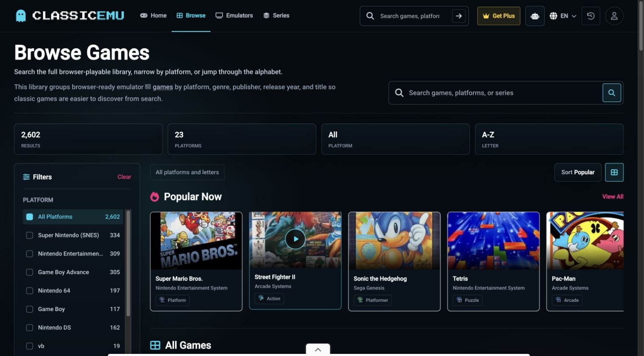Expand the bottom panel chevron
This screenshot has height=356, width=644.
(318, 350)
